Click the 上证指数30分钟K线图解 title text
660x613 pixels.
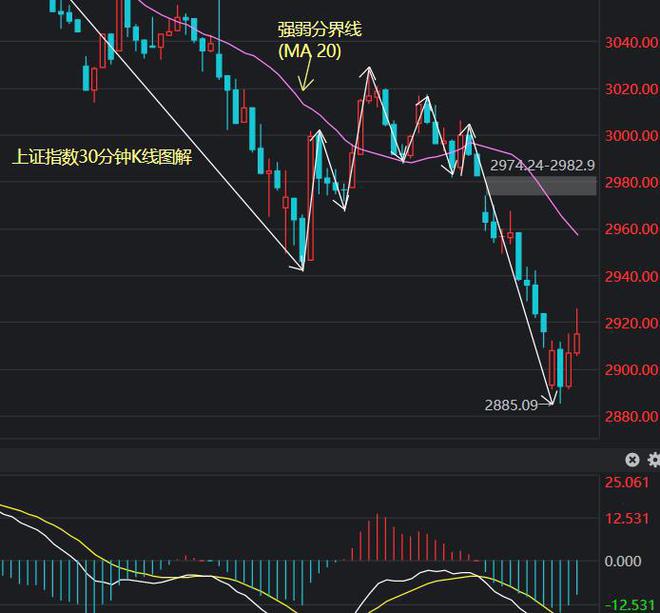point(102,157)
